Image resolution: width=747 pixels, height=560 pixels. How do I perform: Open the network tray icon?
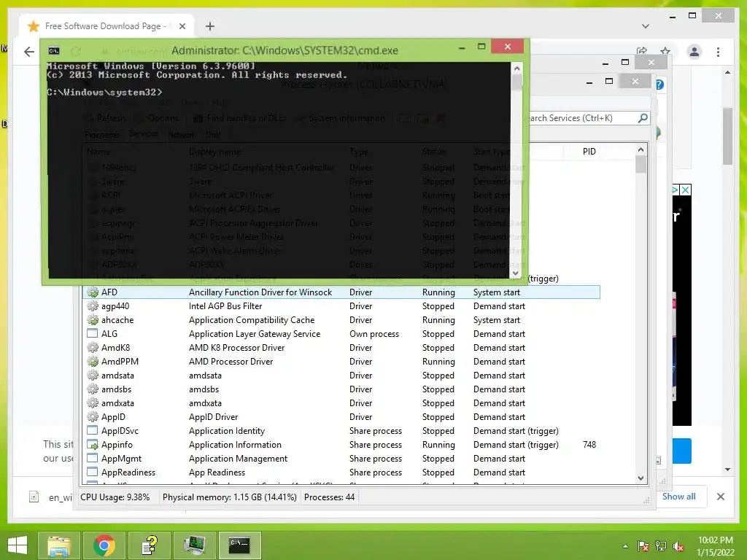tap(660, 546)
